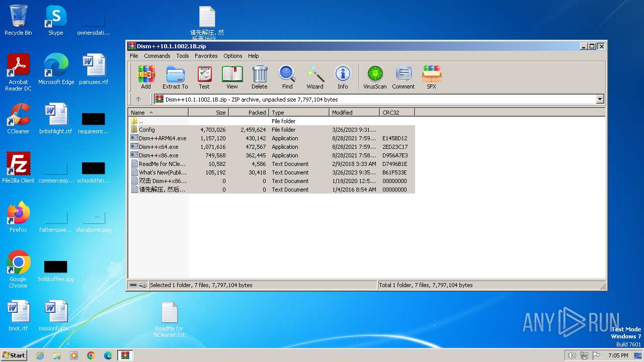The height and width of the screenshot is (362, 644).
Task: Open Google Chrome desktop icon
Action: [18, 269]
